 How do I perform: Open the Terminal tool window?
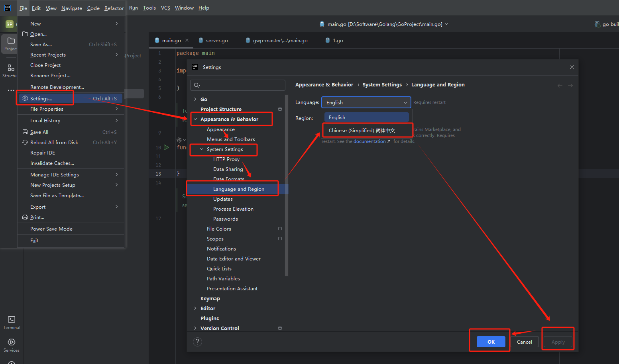[12, 323]
